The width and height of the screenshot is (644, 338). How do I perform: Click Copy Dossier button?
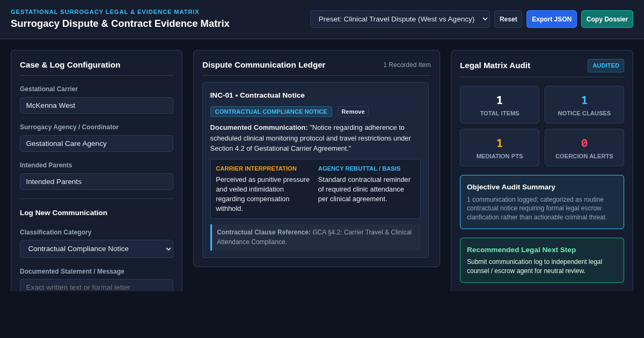click(x=607, y=19)
